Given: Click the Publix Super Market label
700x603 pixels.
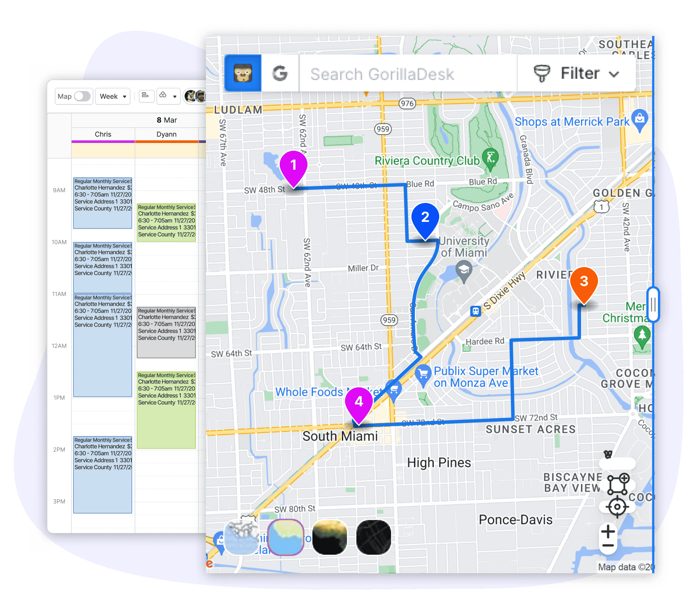Looking at the screenshot, I should point(486,377).
